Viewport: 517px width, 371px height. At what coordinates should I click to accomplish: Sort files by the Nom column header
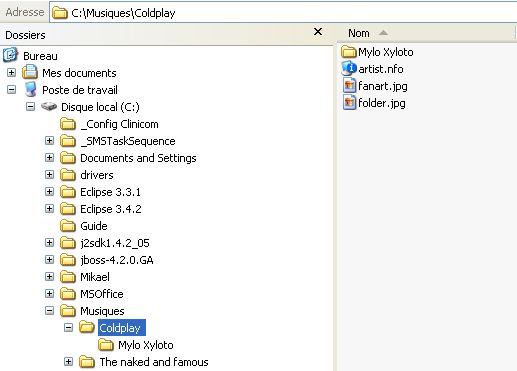426,33
